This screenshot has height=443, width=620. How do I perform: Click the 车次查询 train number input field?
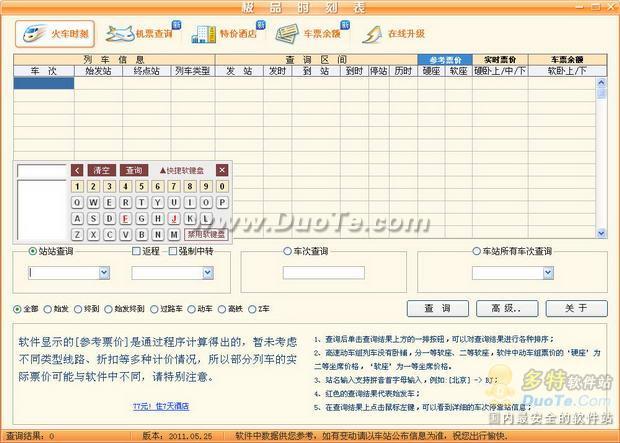(x=324, y=273)
